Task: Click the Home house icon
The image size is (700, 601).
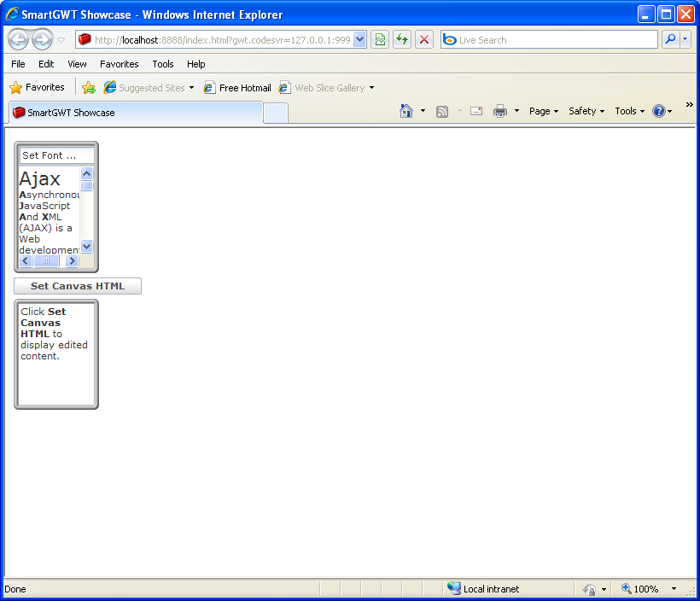Action: tap(405, 111)
